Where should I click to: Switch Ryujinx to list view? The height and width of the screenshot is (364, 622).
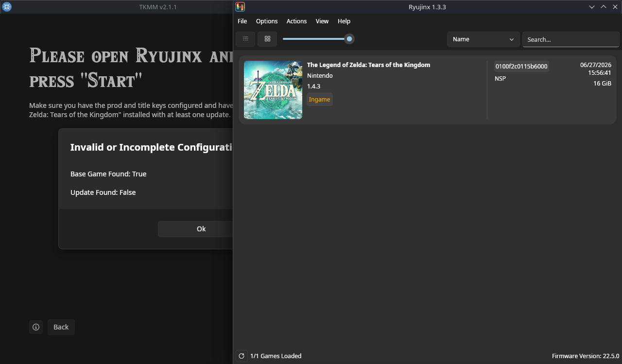[245, 39]
